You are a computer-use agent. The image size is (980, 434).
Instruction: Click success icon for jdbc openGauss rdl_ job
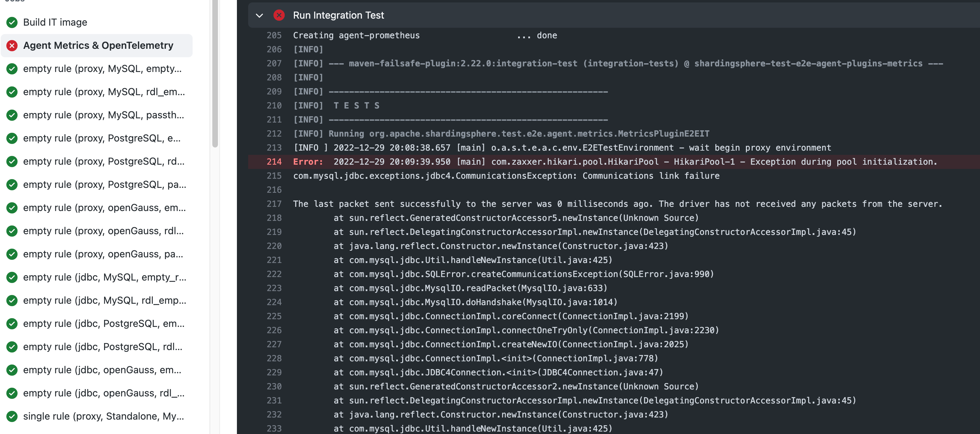coord(12,393)
